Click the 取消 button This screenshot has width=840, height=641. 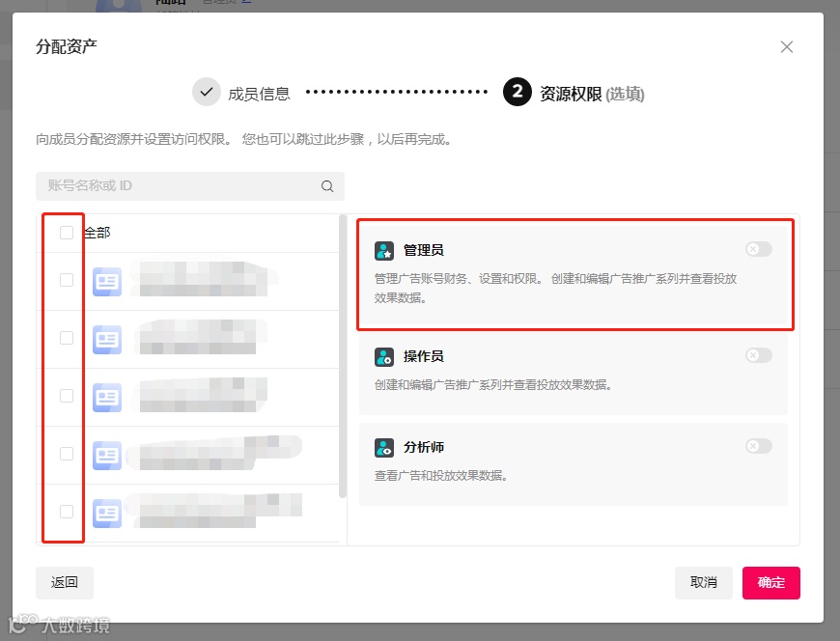click(704, 583)
